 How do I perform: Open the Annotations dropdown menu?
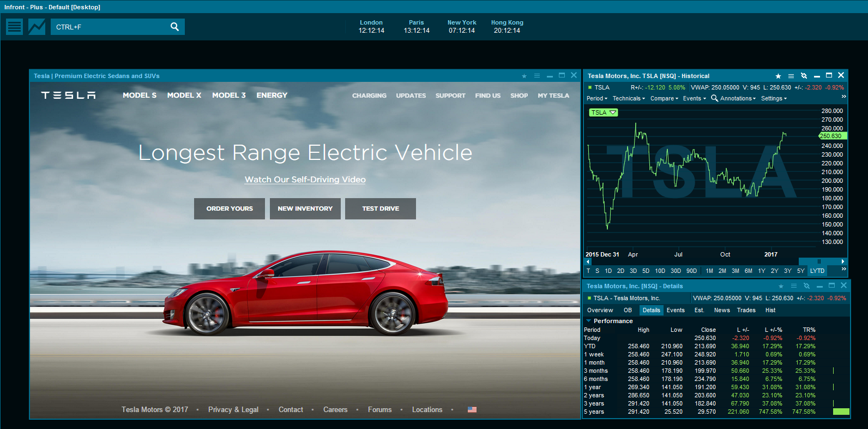click(738, 98)
